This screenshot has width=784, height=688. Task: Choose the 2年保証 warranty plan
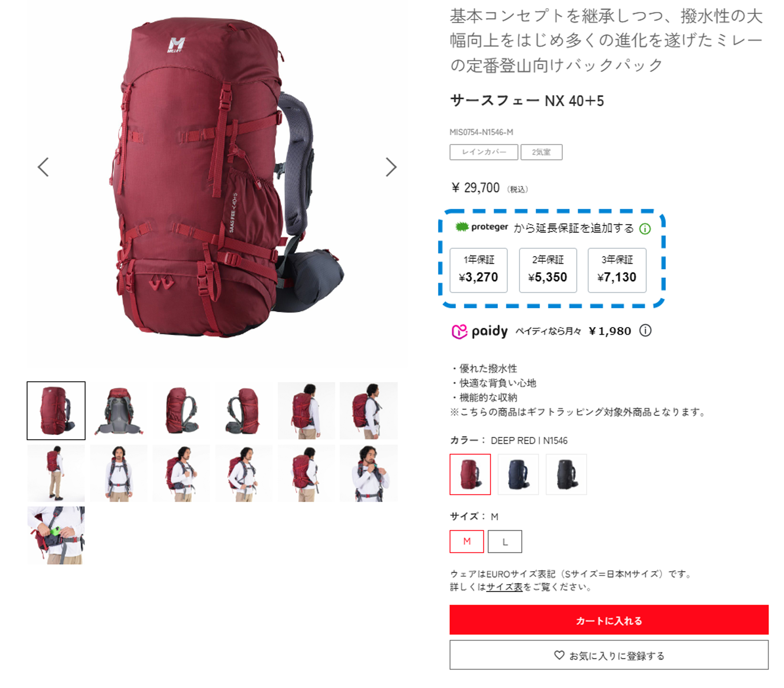tap(548, 270)
